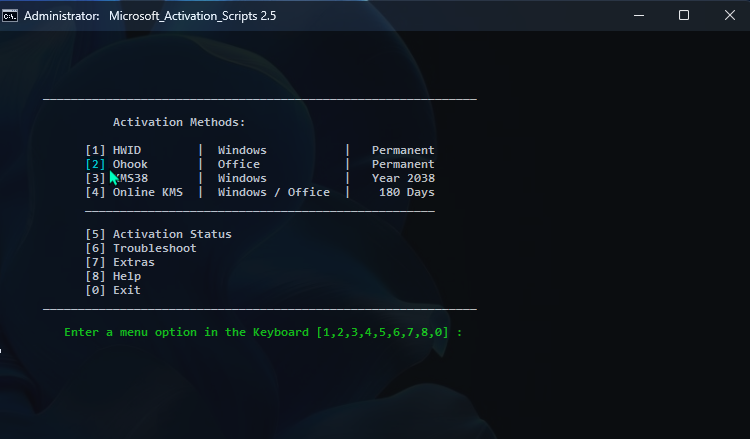Viewport: 750px width, 439px height.
Task: Minimize the Microsoft_Activation_Scripts window
Action: (x=639, y=16)
